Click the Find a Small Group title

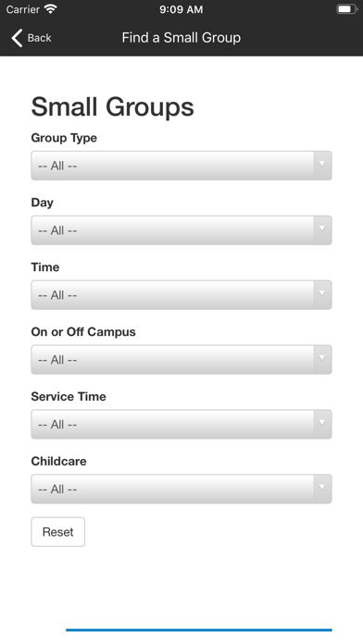coord(181,38)
